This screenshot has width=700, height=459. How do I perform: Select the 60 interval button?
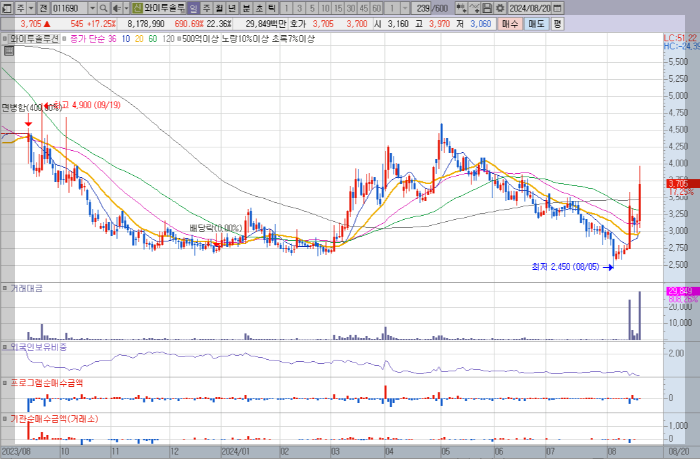coord(377,8)
